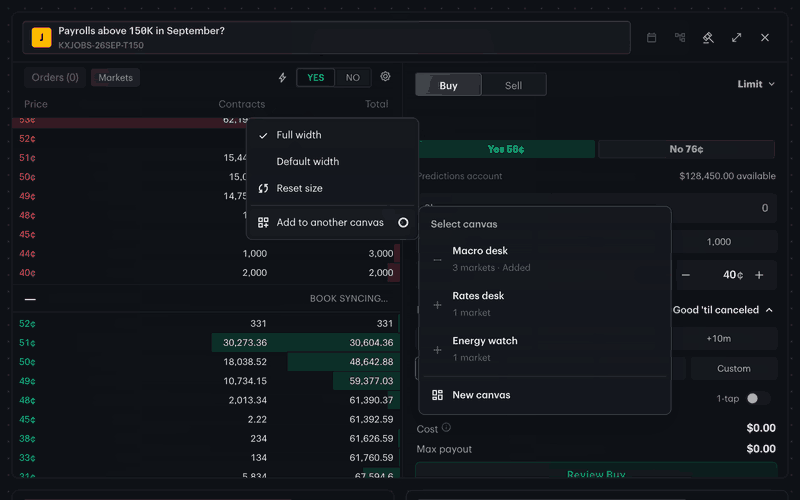This screenshot has height=500, width=800.
Task: Remove market from Macro desk canvas
Action: click(544, 259)
